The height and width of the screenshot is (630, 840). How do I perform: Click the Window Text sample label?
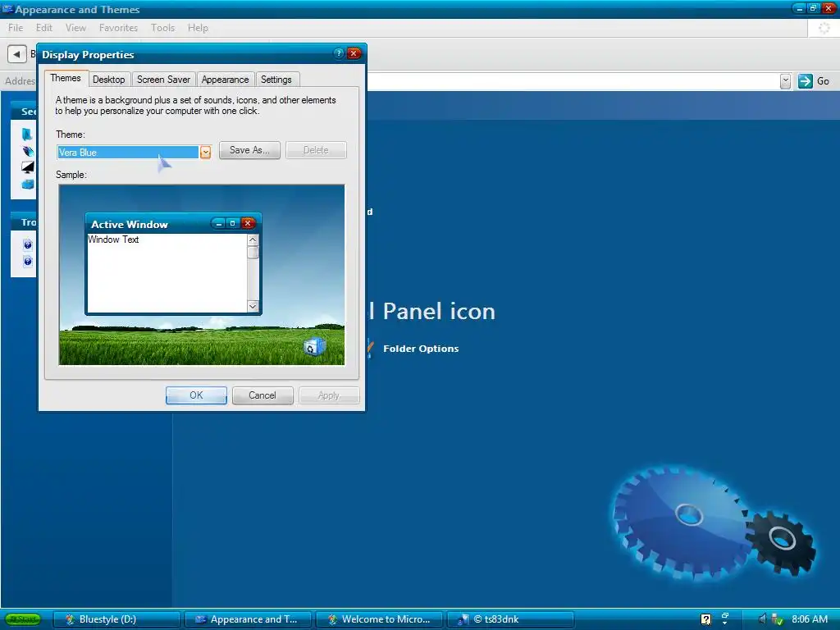[x=113, y=240]
